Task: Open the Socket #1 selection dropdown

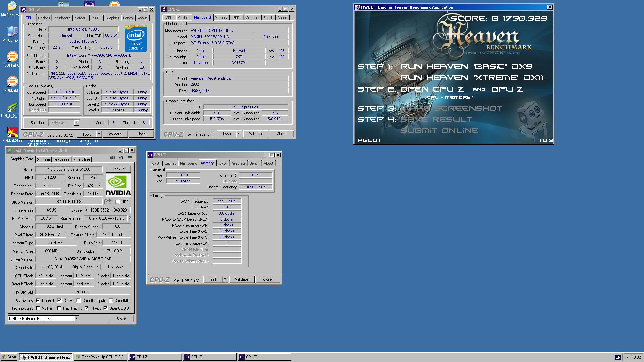Action: pos(76,123)
